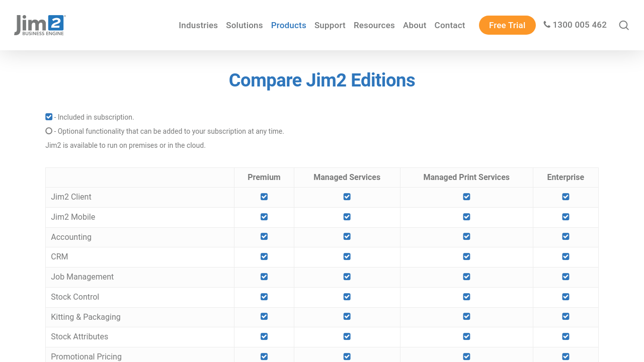Click the Stock Attributes row label

point(79,336)
